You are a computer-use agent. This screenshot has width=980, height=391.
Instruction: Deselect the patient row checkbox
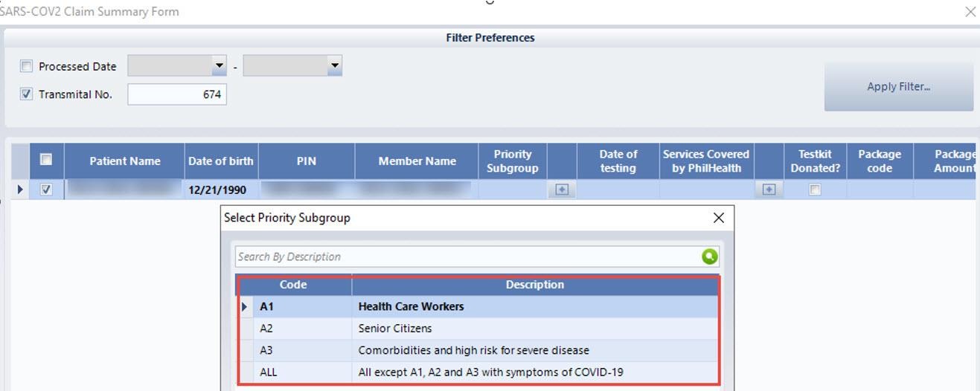(46, 190)
